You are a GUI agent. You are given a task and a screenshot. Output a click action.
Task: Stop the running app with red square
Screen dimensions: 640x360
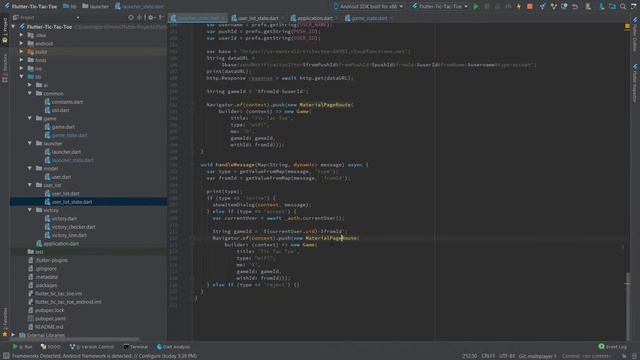click(530, 7)
